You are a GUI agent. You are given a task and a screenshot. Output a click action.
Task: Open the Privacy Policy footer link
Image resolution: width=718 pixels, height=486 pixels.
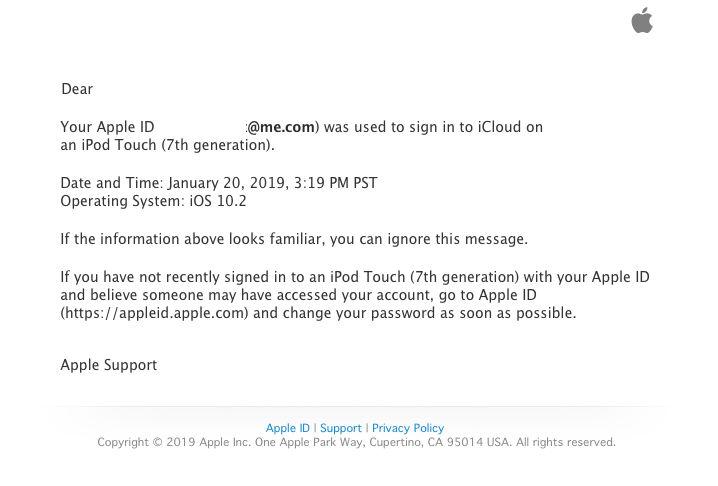408,428
